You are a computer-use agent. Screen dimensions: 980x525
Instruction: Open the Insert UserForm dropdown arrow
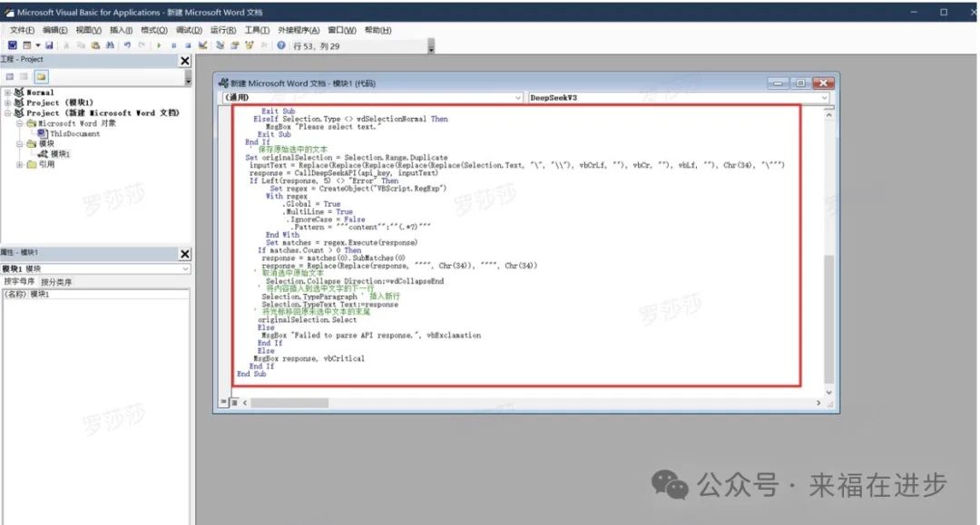[37, 45]
